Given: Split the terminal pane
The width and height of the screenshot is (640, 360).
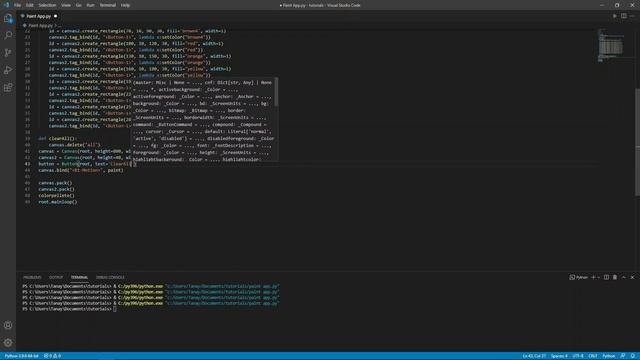Looking at the screenshot, I should [x=606, y=277].
